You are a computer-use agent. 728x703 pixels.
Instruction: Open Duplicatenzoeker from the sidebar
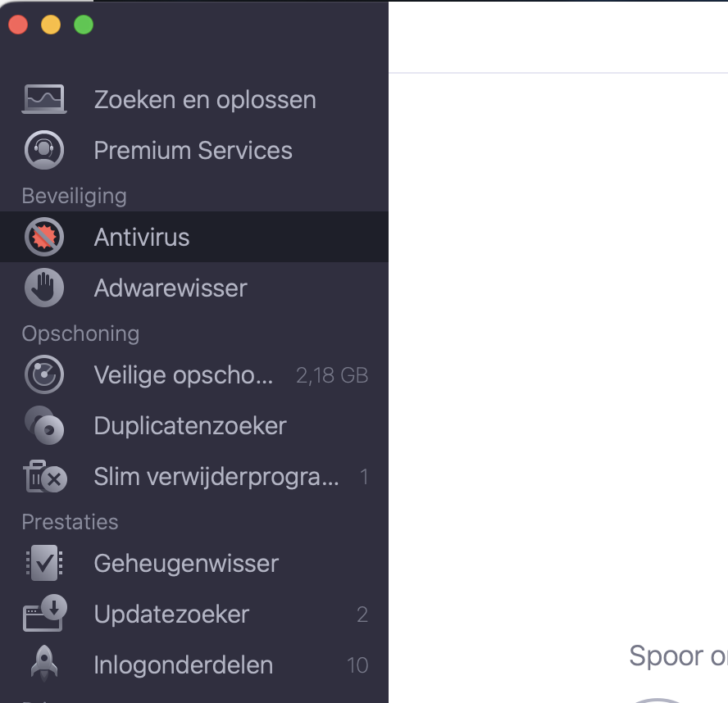pos(189,425)
